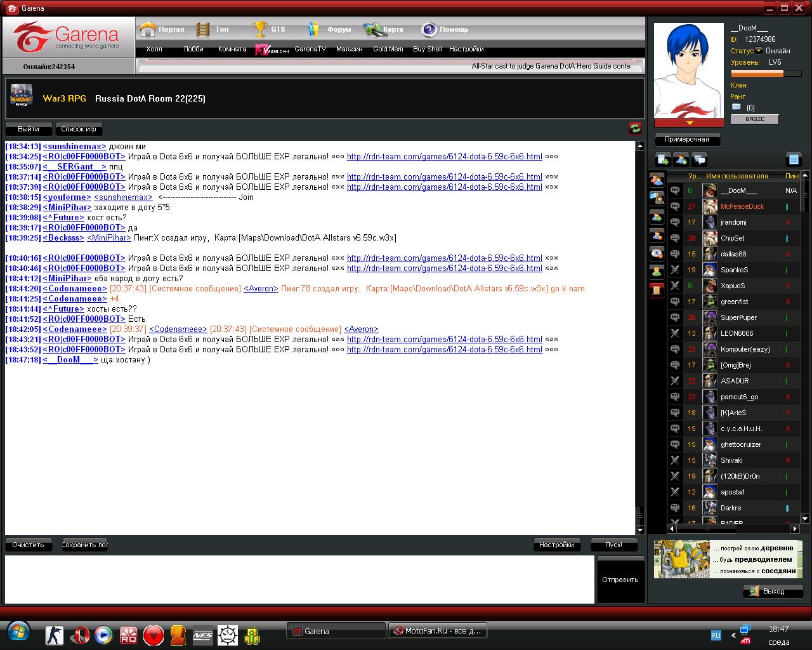Open the Настройки tab in top bar
The height and width of the screenshot is (650, 812).
click(466, 49)
